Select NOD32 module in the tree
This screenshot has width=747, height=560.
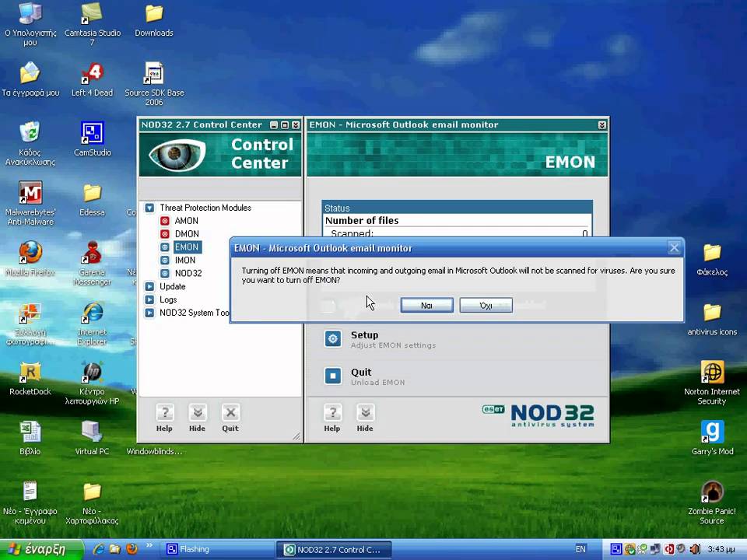(x=188, y=274)
